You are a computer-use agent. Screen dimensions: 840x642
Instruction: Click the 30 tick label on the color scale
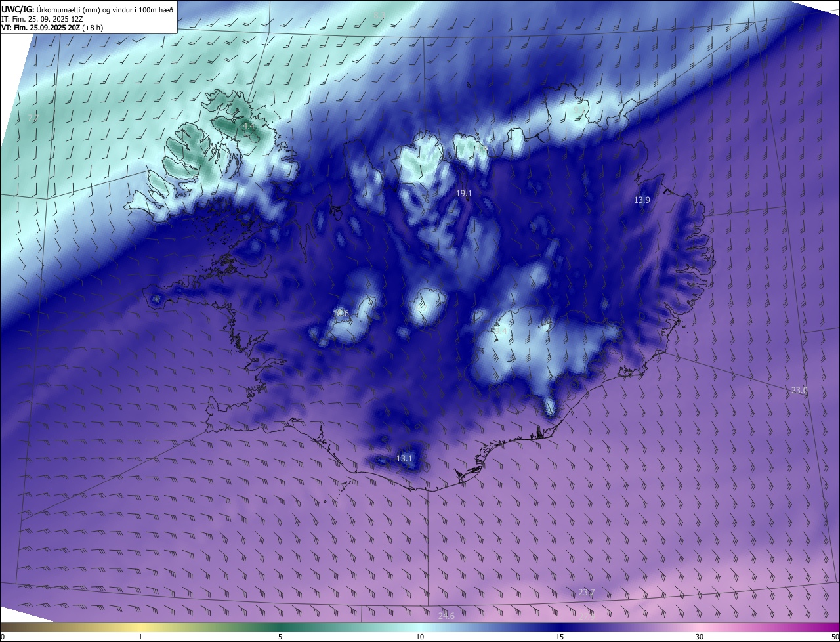(700, 637)
